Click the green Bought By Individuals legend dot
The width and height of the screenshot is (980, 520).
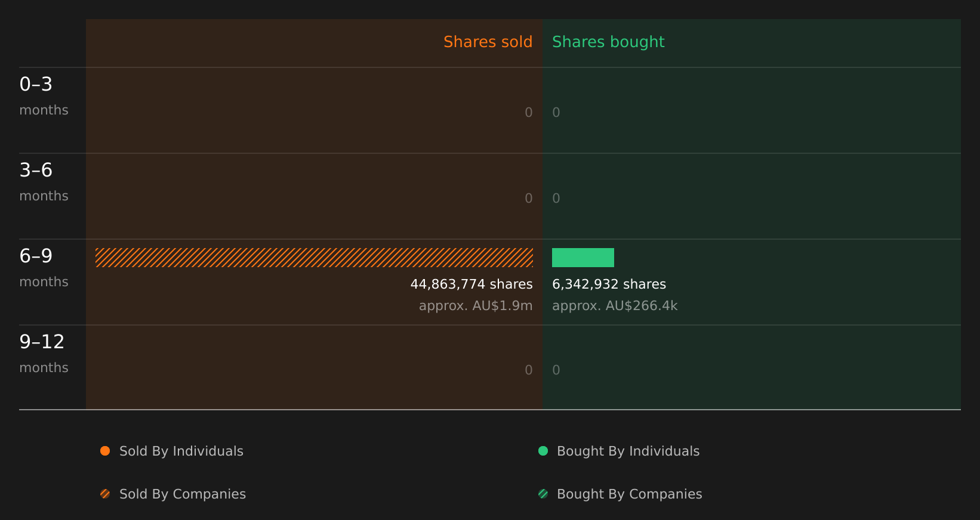[543, 451]
